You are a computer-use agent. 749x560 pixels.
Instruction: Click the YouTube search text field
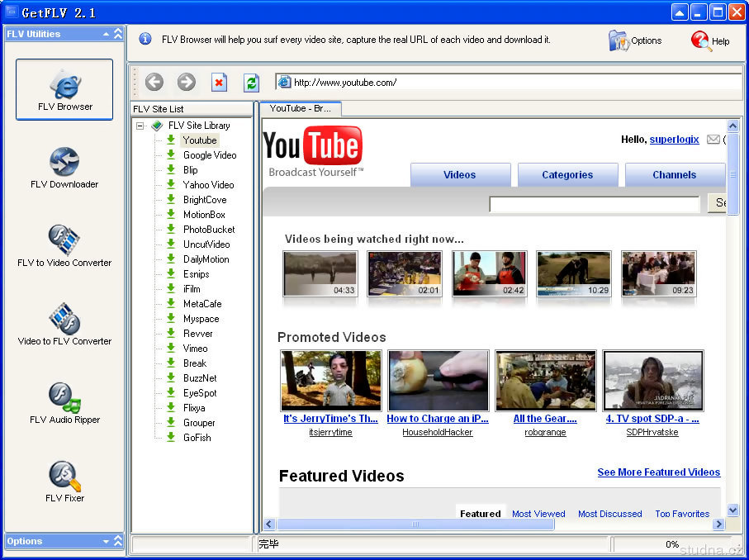(594, 203)
